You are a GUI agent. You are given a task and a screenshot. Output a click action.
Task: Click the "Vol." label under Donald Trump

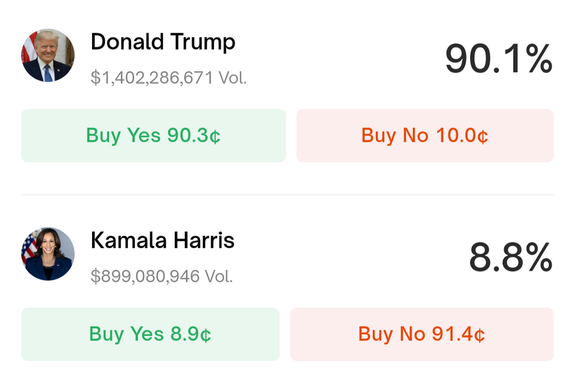tap(232, 78)
